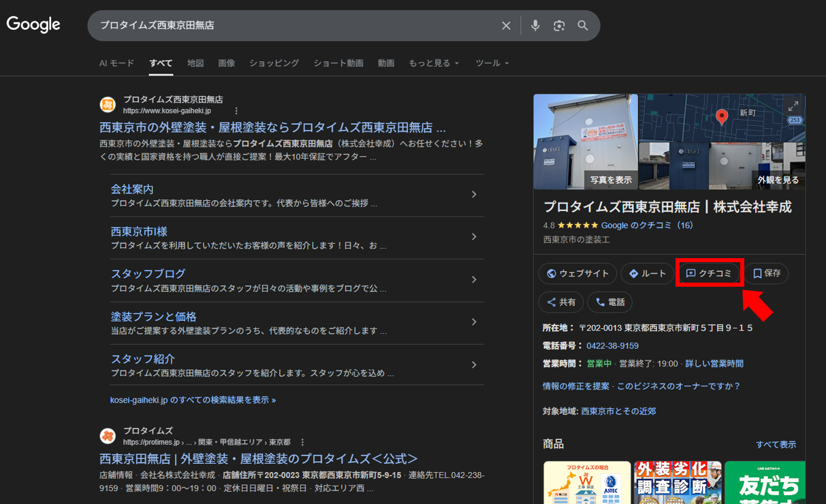Open 写真を表示 storefront photo thumbnail
This screenshot has width=826, height=504.
tap(586, 142)
